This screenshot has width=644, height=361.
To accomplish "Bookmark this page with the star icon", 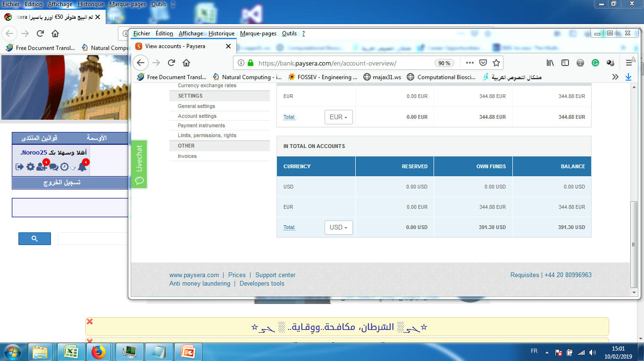I will tap(496, 63).
